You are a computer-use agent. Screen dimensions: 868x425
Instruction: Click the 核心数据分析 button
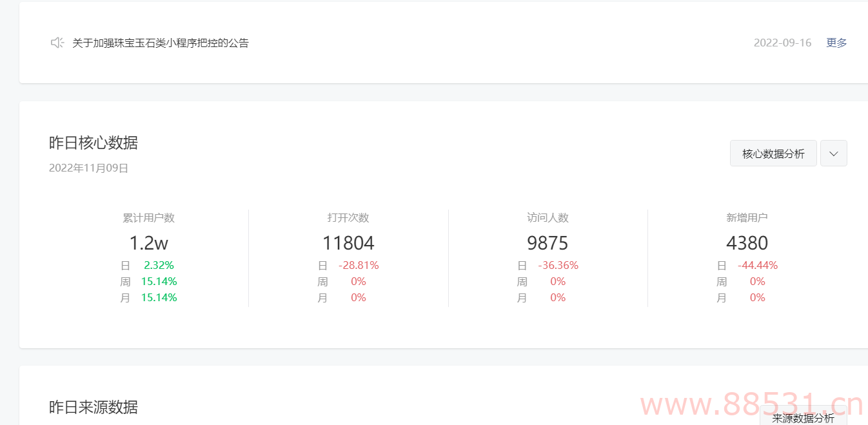click(773, 153)
